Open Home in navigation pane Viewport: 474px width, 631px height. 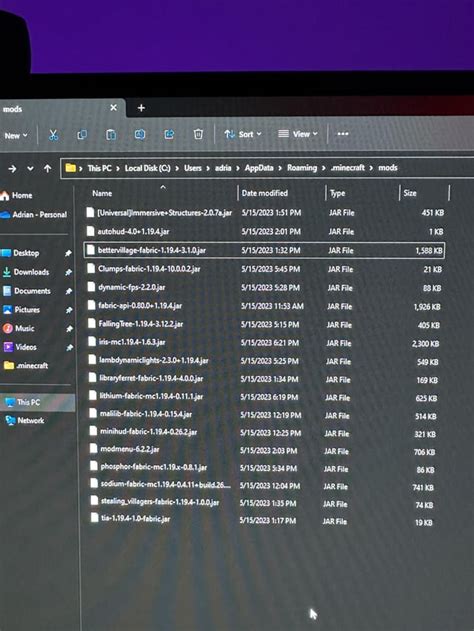tap(16, 196)
